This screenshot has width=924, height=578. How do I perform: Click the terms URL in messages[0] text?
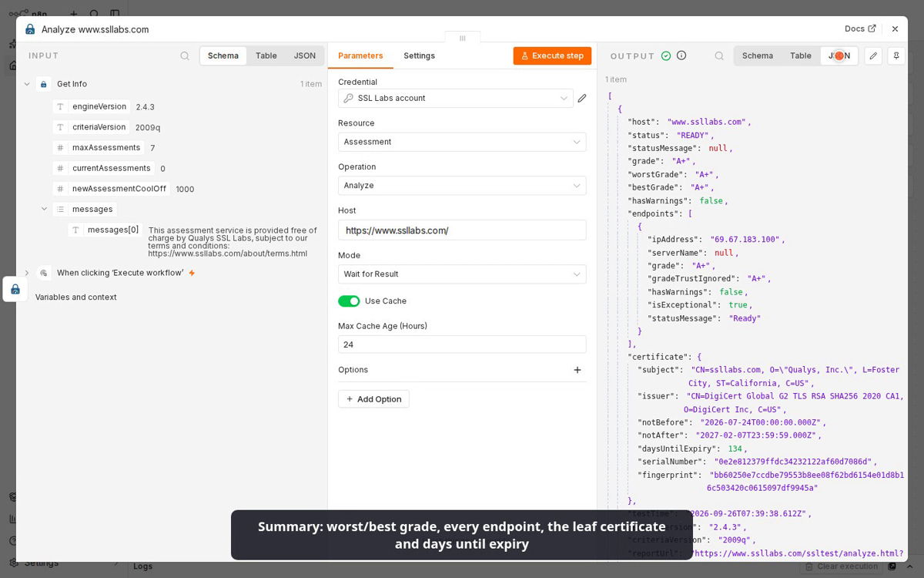click(x=228, y=254)
